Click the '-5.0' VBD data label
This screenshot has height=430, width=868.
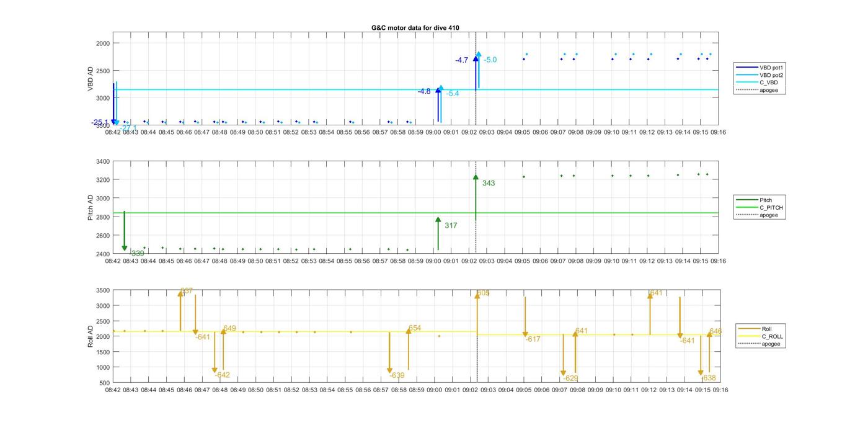(490, 60)
